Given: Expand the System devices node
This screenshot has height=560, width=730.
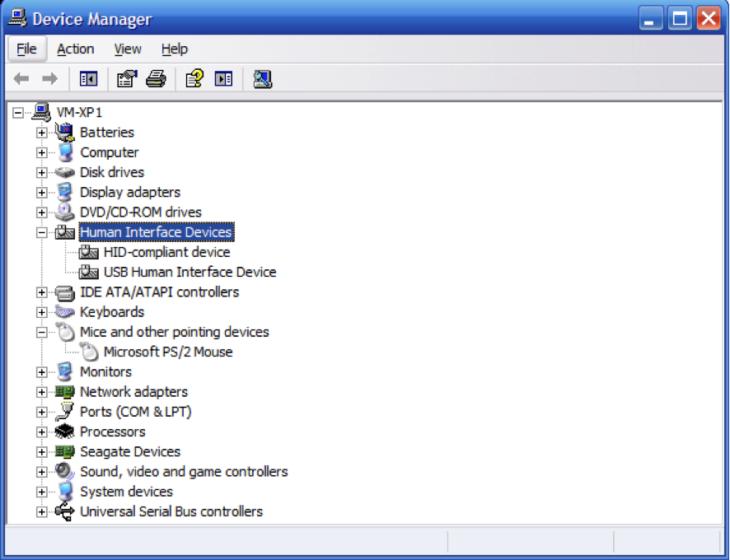Looking at the screenshot, I should click(41, 492).
